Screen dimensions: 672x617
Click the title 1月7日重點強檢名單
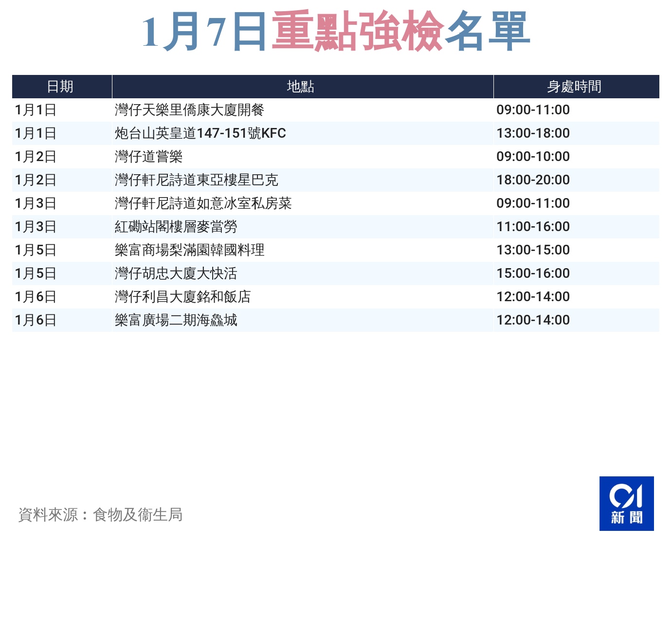tap(336, 31)
